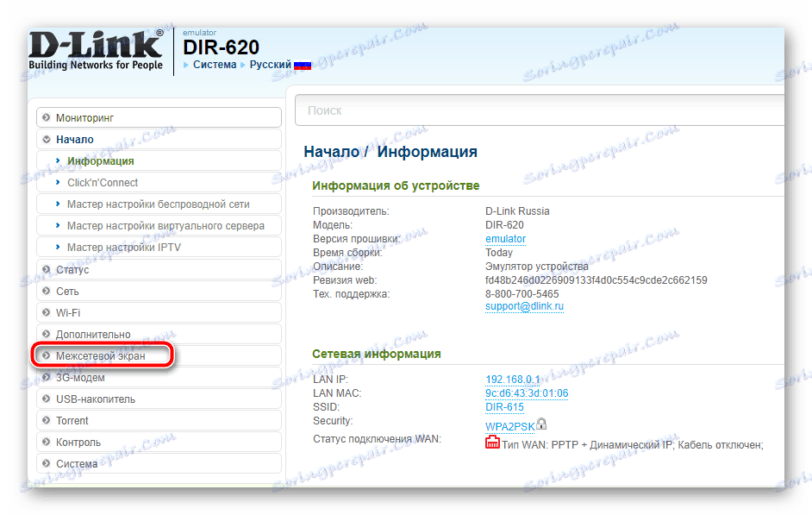
Task: Expand the Межсетевой экран section arrow
Action: tap(47, 356)
